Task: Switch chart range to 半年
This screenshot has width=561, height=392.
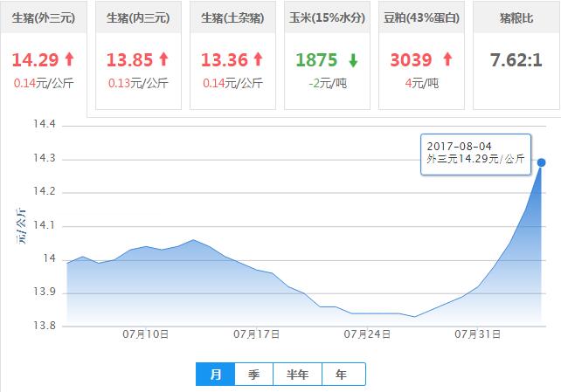Action: 297,375
